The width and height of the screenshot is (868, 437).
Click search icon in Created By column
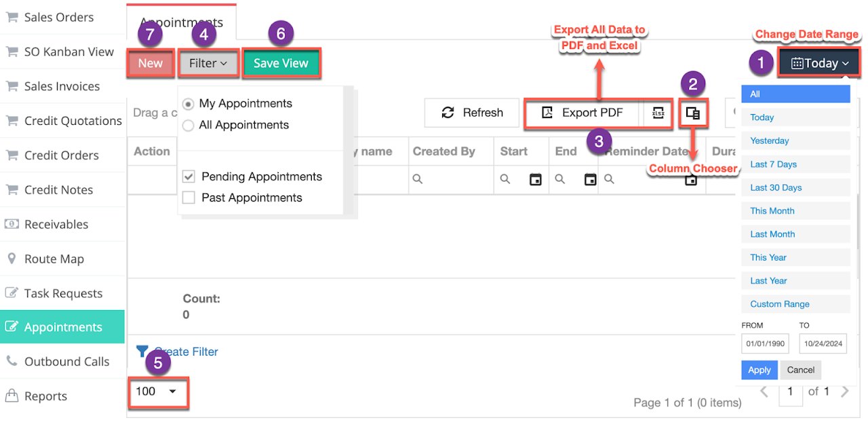point(418,180)
